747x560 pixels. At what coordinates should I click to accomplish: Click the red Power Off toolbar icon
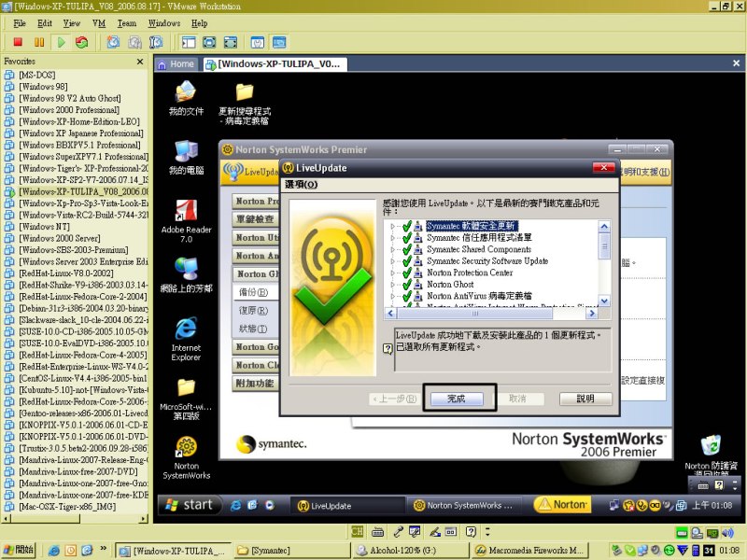(x=18, y=42)
